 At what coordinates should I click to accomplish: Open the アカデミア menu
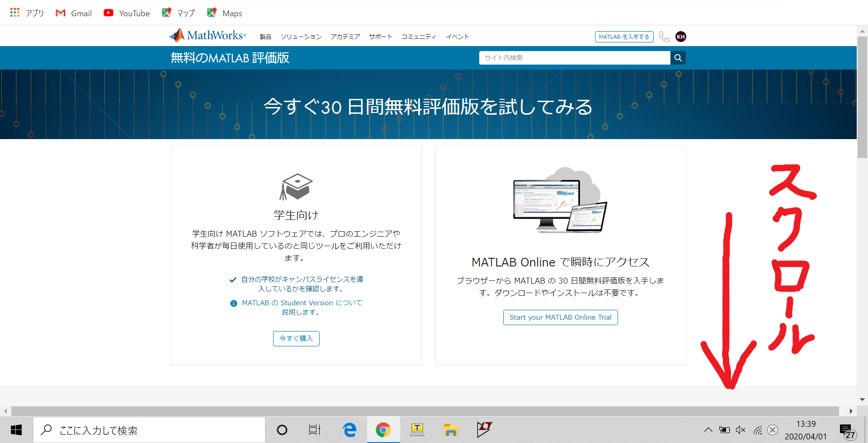345,37
